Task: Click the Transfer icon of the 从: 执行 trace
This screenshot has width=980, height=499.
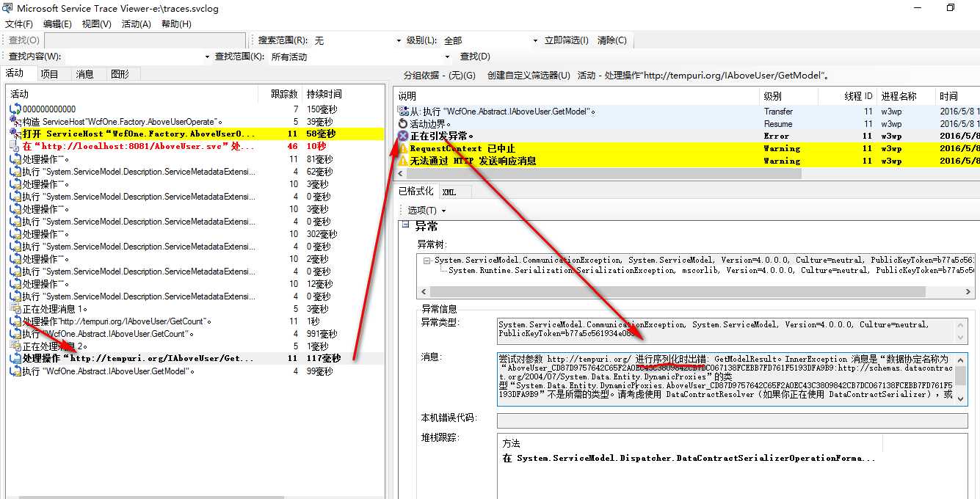Action: coord(403,111)
